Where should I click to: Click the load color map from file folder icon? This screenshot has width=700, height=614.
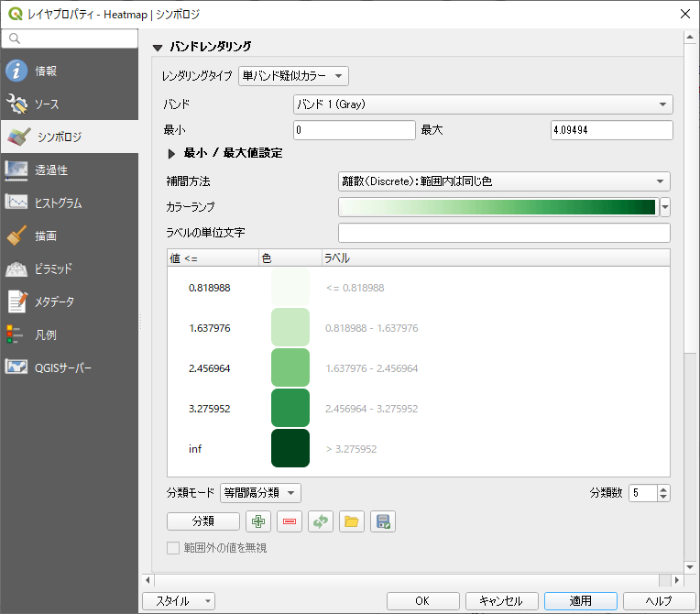point(351,521)
